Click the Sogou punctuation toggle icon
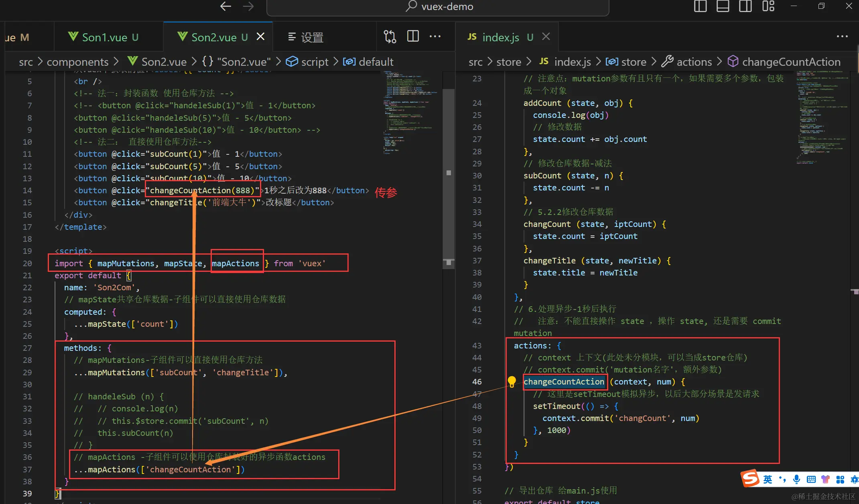 point(782,479)
